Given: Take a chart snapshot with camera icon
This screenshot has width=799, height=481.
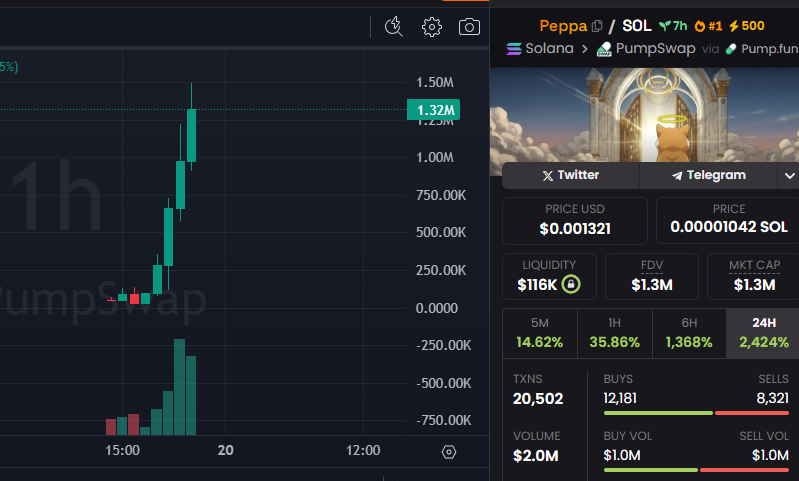Looking at the screenshot, I should pyautogui.click(x=469, y=27).
